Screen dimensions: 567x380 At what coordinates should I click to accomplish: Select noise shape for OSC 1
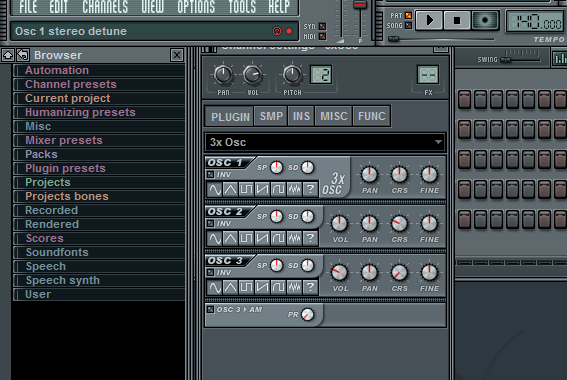pyautogui.click(x=294, y=189)
